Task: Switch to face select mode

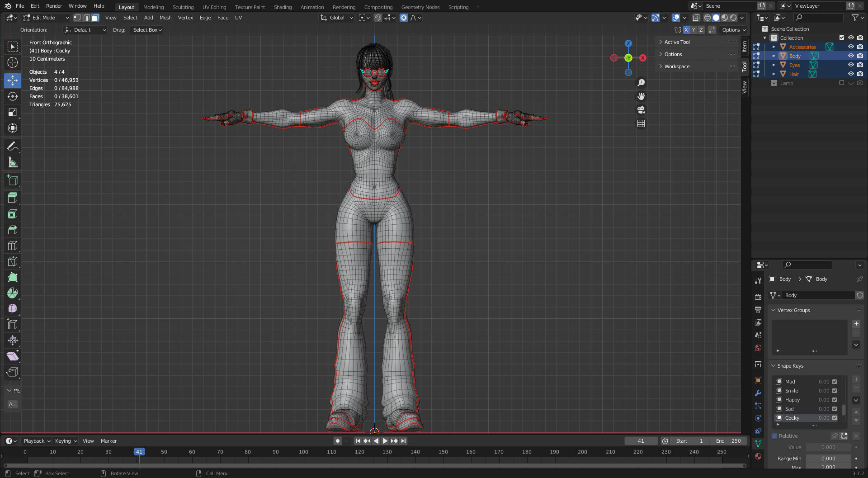Action: [95, 18]
